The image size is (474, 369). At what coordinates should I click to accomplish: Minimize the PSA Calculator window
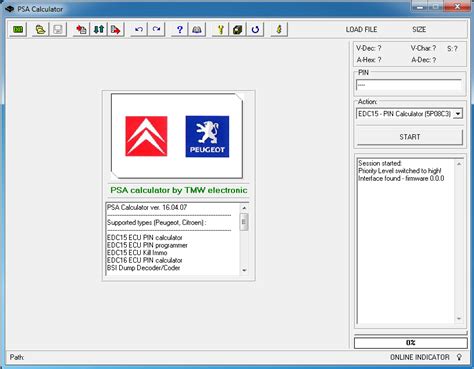click(x=419, y=6)
